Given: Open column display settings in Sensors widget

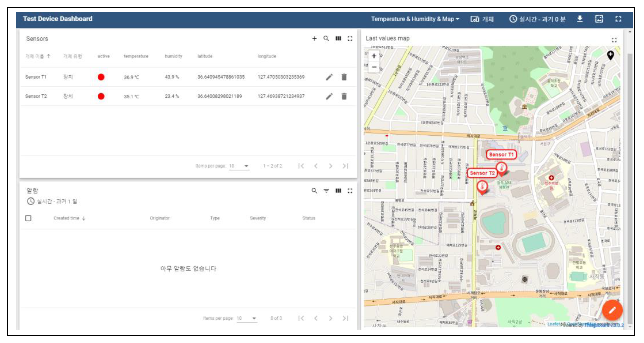Looking at the screenshot, I should click(338, 39).
